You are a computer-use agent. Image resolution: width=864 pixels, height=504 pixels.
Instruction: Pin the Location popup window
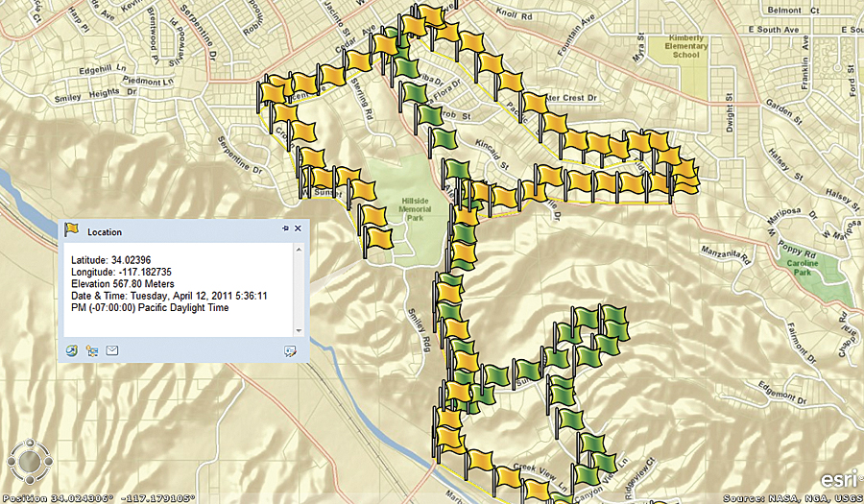[x=285, y=229]
